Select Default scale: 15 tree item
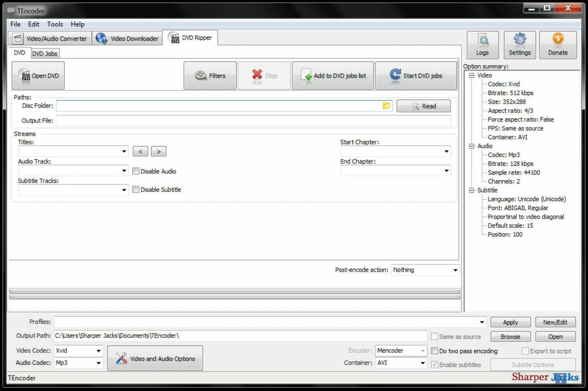 click(x=510, y=226)
